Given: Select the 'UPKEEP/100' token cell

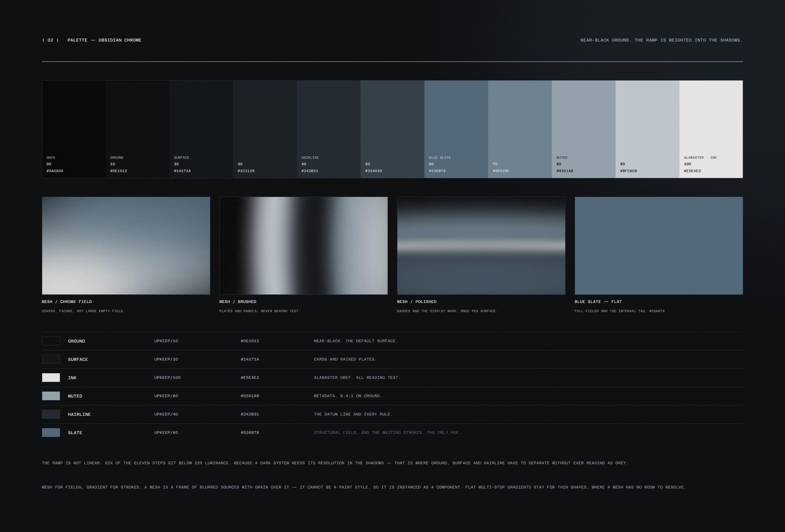Looking at the screenshot, I should pyautogui.click(x=167, y=378).
